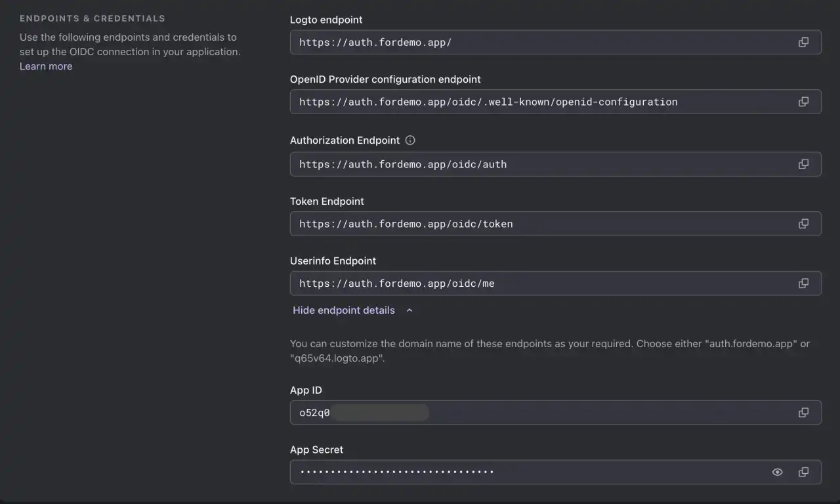
Task: Select the Logto endpoint text field
Action: click(x=525, y=42)
